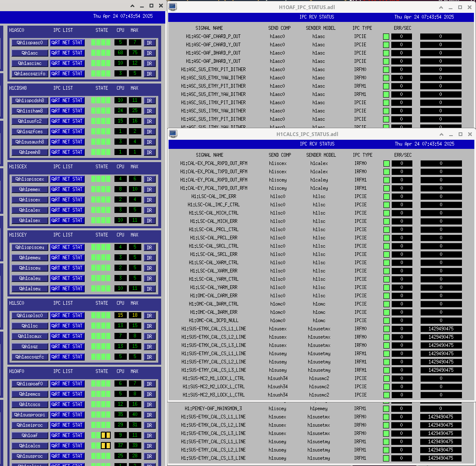
Task: Click SENDER MODEL header in H1OAF window
Action: tap(321, 28)
